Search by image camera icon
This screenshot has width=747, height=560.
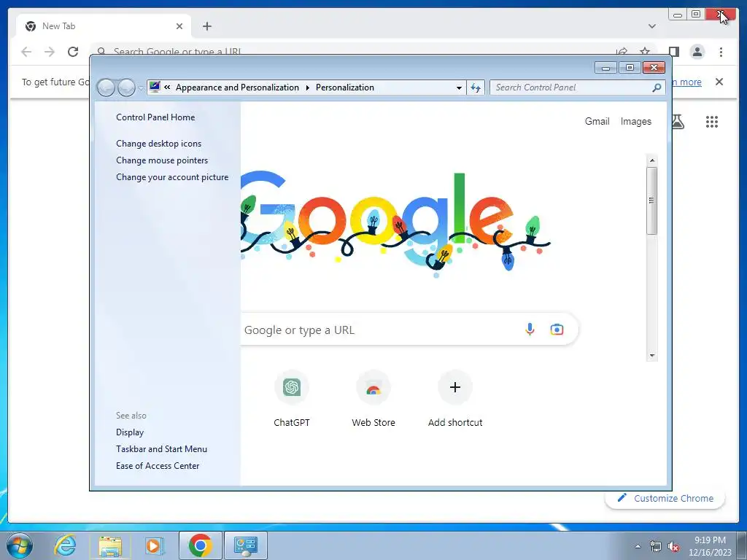pos(557,329)
